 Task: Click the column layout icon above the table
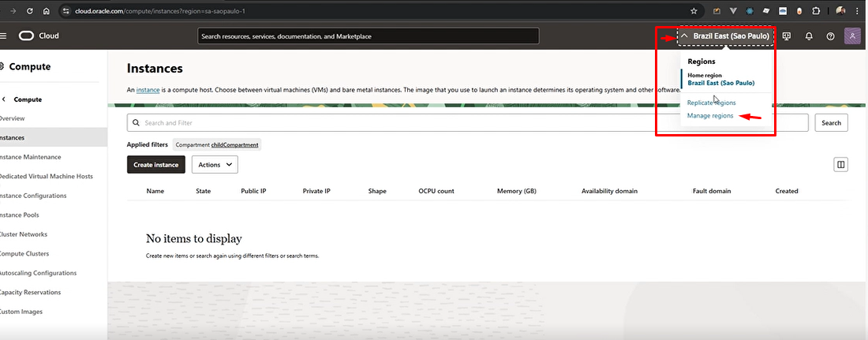pos(841,164)
